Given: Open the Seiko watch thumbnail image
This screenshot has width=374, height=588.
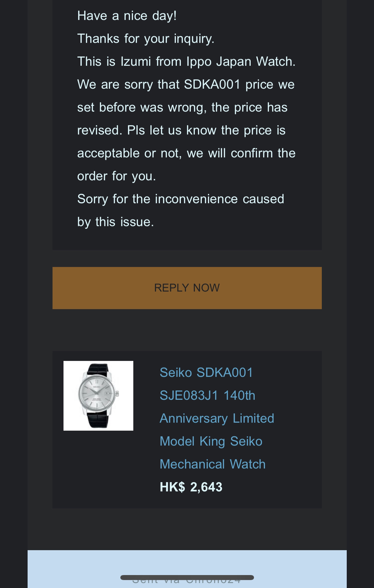Looking at the screenshot, I should coord(98,396).
